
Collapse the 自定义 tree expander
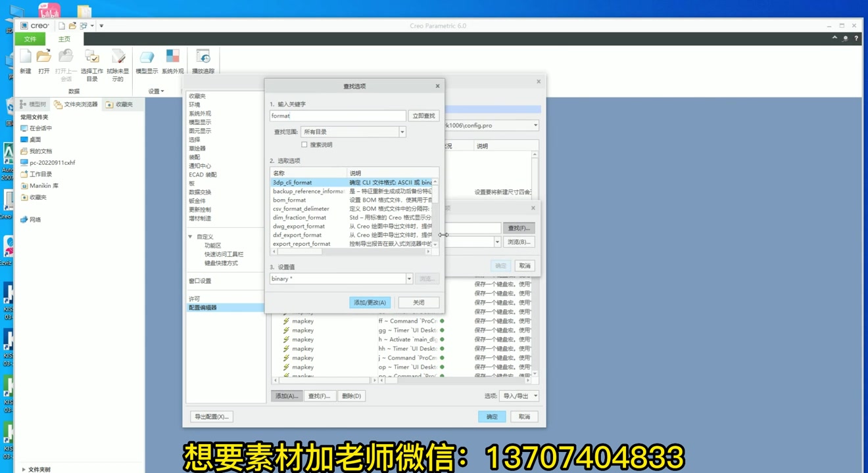tap(190, 236)
